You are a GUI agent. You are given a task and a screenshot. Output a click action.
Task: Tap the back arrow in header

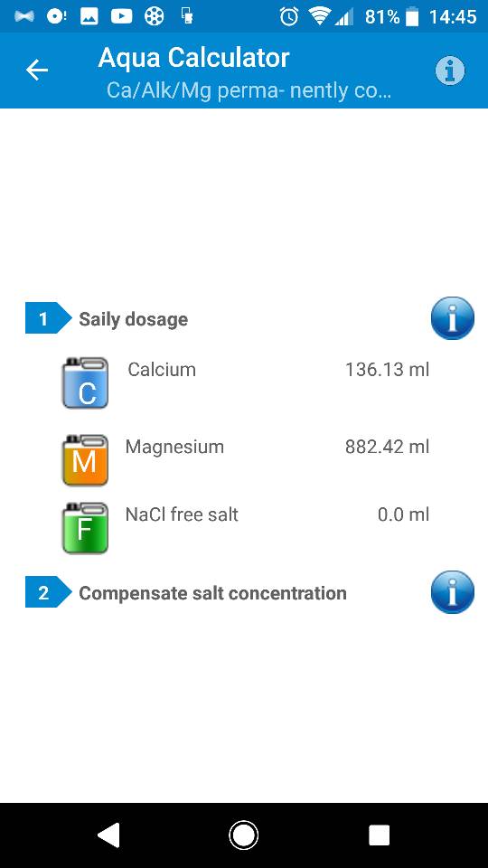point(37,71)
